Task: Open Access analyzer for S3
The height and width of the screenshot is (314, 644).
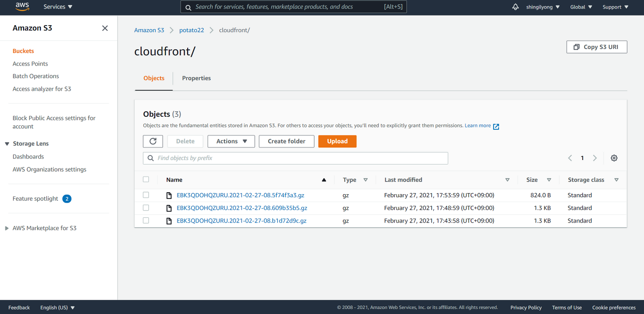Action: click(42, 89)
